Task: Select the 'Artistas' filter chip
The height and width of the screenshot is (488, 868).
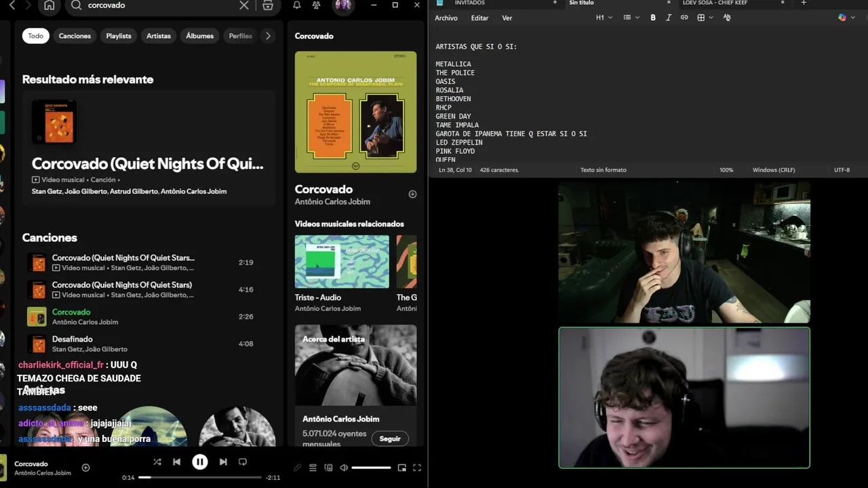Action: click(159, 36)
